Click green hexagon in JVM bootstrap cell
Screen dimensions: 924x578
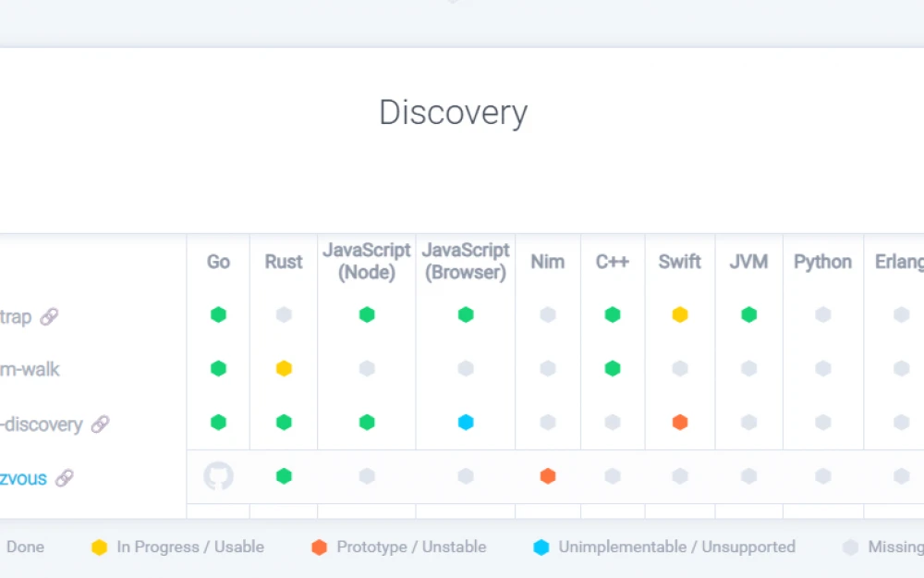pyautogui.click(x=748, y=315)
